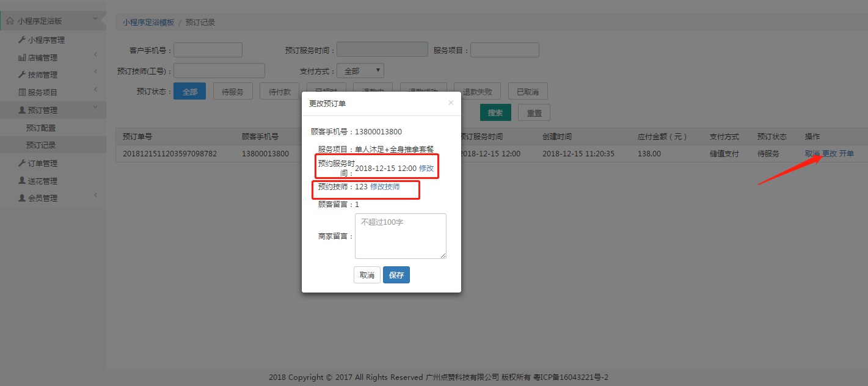Viewport: 868px width, 386px height.
Task: Select the 待服务 status filter
Action: tap(233, 92)
